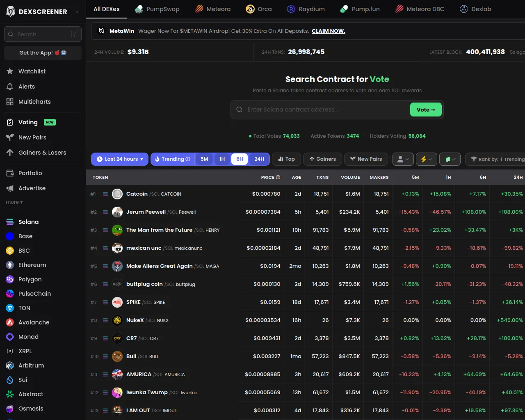Select the Base chain icon

(x=10, y=236)
